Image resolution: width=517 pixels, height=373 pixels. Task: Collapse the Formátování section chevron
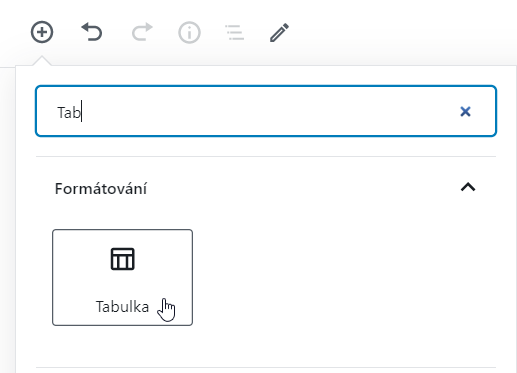pos(468,187)
